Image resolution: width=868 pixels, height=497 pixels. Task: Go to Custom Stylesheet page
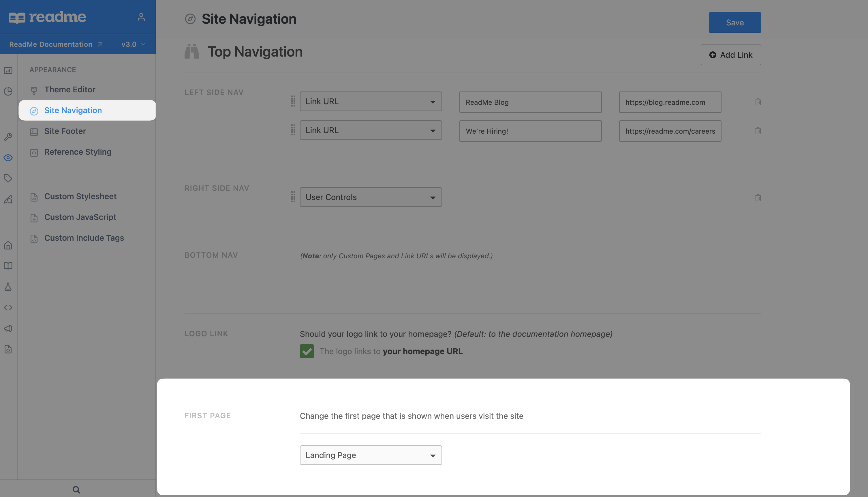click(x=80, y=196)
